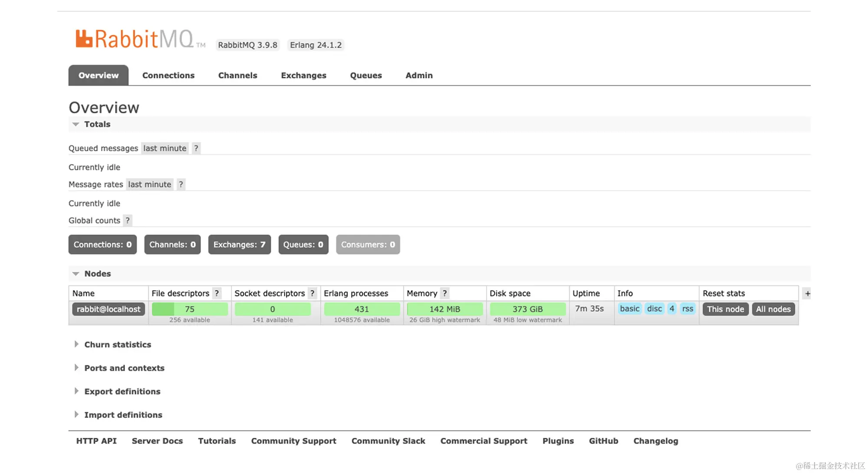This screenshot has height=473, width=868.
Task: Switch to the Queues tab
Action: 366,75
